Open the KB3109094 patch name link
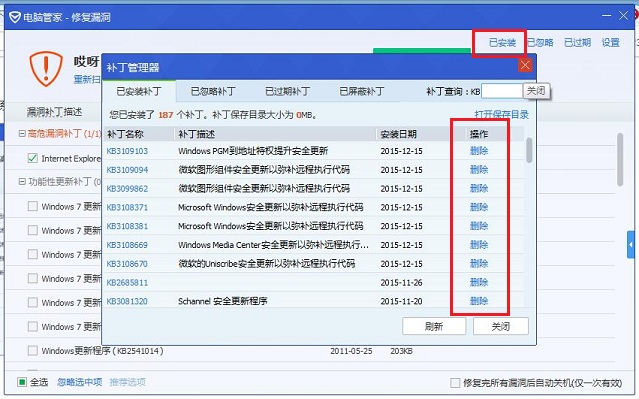639x399 pixels. click(x=127, y=170)
